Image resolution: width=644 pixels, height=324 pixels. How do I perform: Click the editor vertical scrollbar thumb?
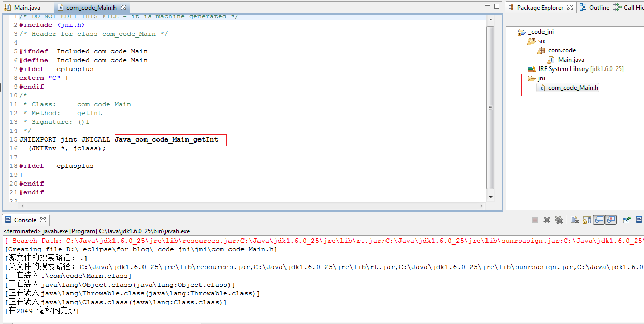point(491,108)
